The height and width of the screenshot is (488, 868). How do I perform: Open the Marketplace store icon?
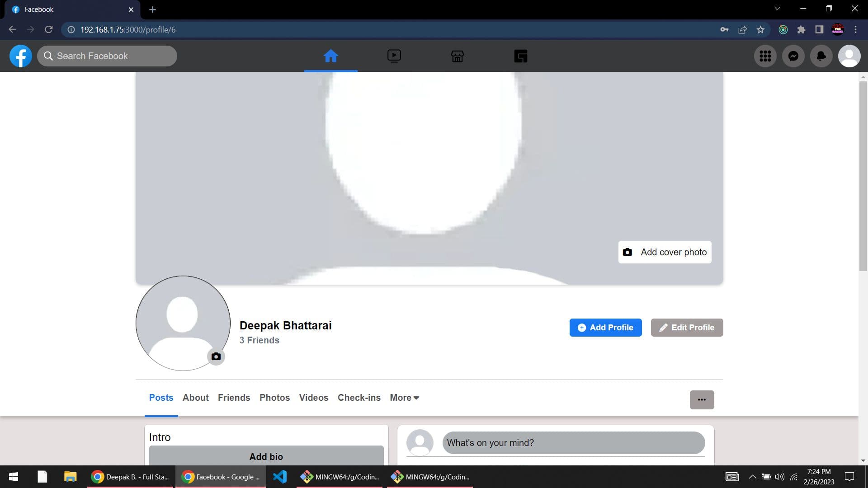click(x=457, y=56)
